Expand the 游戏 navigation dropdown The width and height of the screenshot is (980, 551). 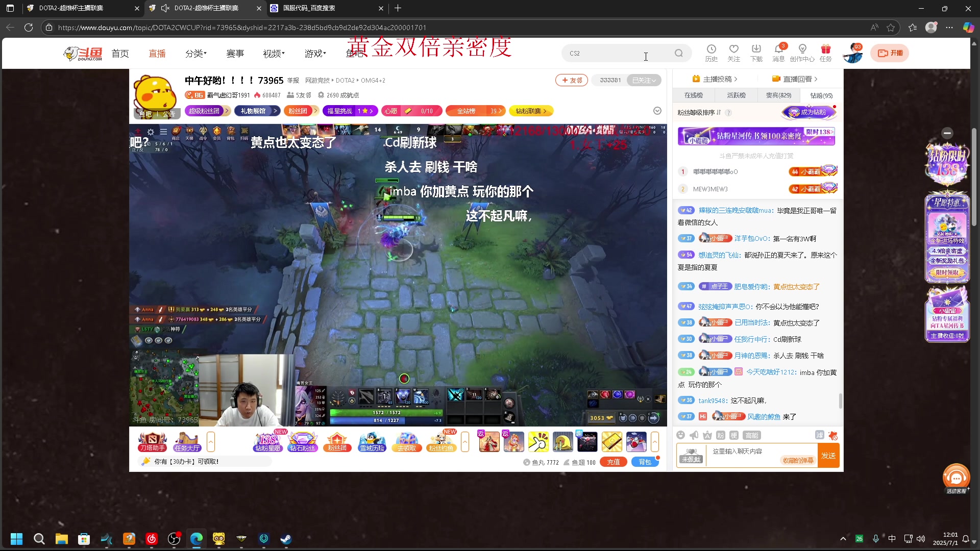[315, 53]
